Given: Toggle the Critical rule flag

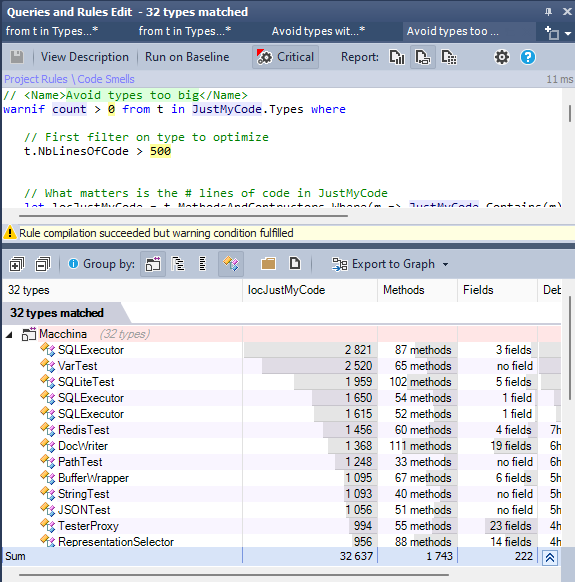Looking at the screenshot, I should [x=285, y=57].
